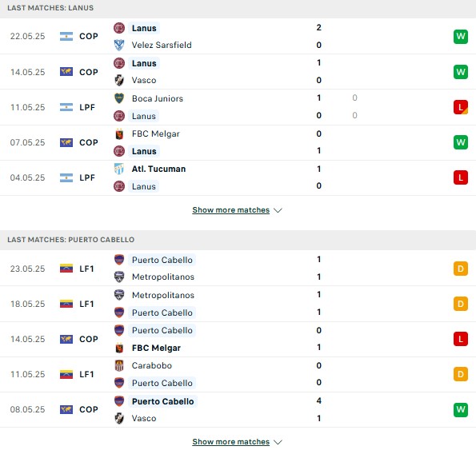The width and height of the screenshot is (476, 454).
Task: Click the Vasco crest in 08.05.25 match
Action: click(x=119, y=418)
